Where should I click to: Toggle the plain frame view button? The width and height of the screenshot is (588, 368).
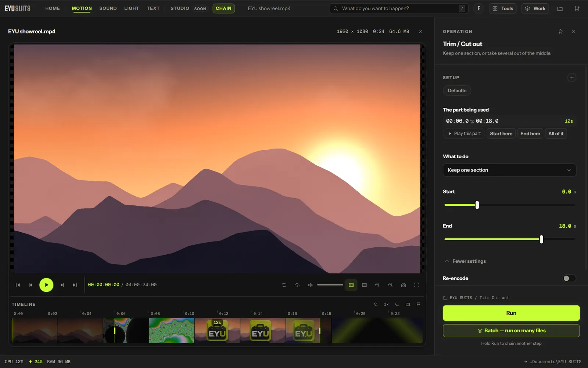pos(364,285)
